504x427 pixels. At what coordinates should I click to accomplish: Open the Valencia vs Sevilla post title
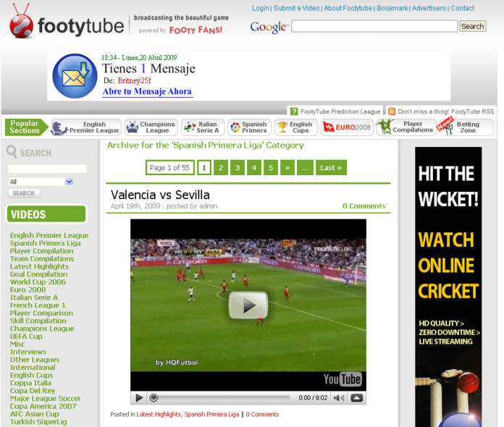tap(160, 195)
